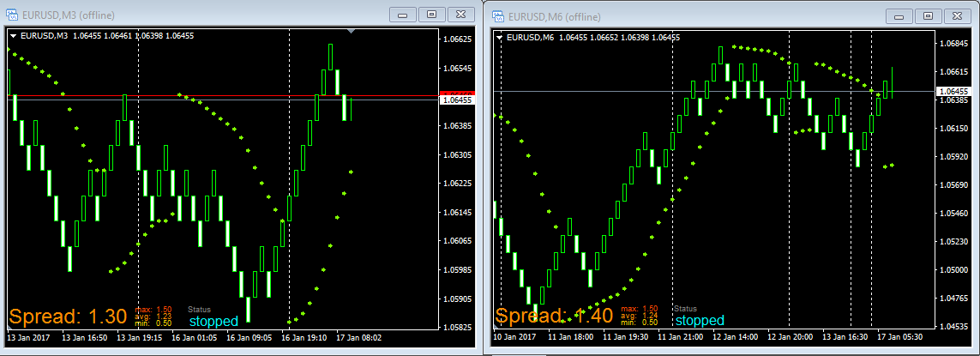
Task: Click the max: 1.50 value in M3 chart
Action: [x=153, y=310]
